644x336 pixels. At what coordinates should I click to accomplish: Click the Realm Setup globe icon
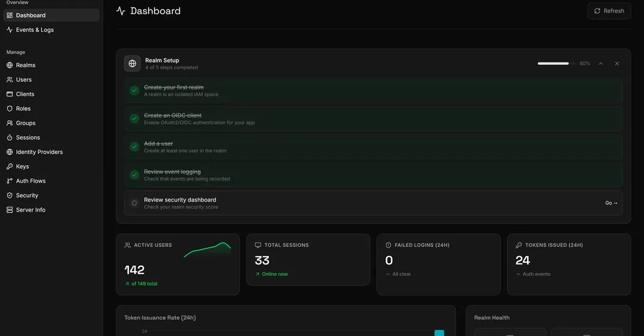tap(132, 64)
